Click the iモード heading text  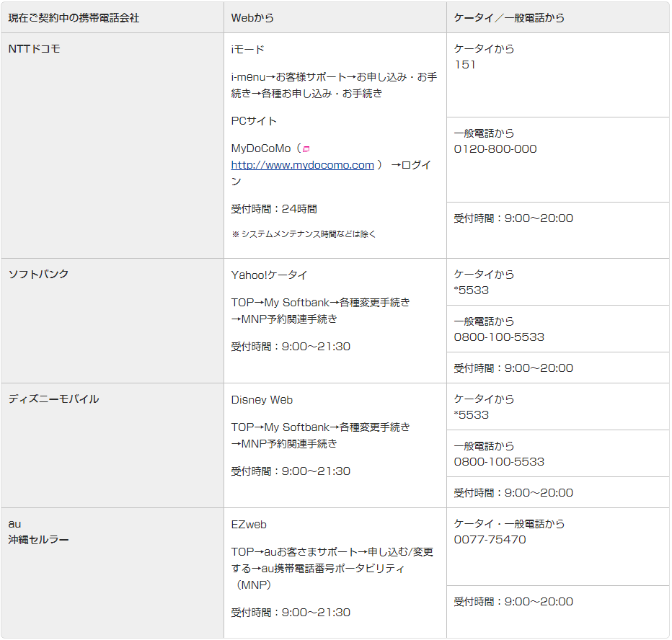point(248,50)
